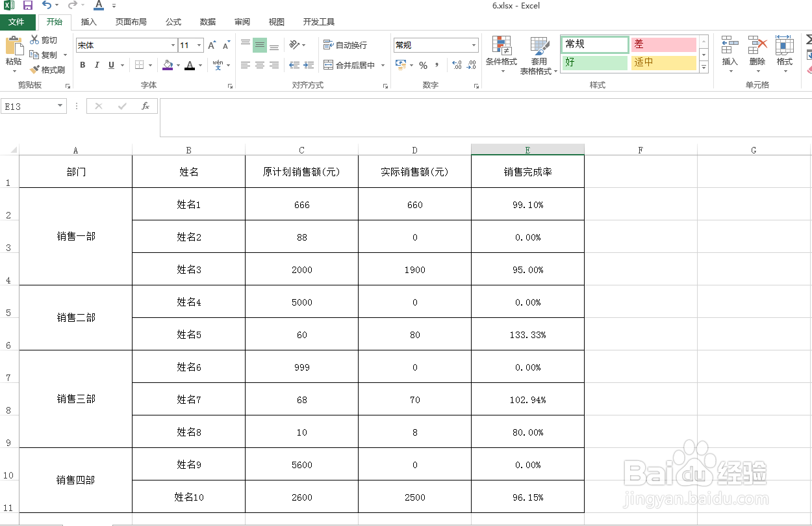Open the font name dropdown
This screenshot has height=526, width=812.
171,45
